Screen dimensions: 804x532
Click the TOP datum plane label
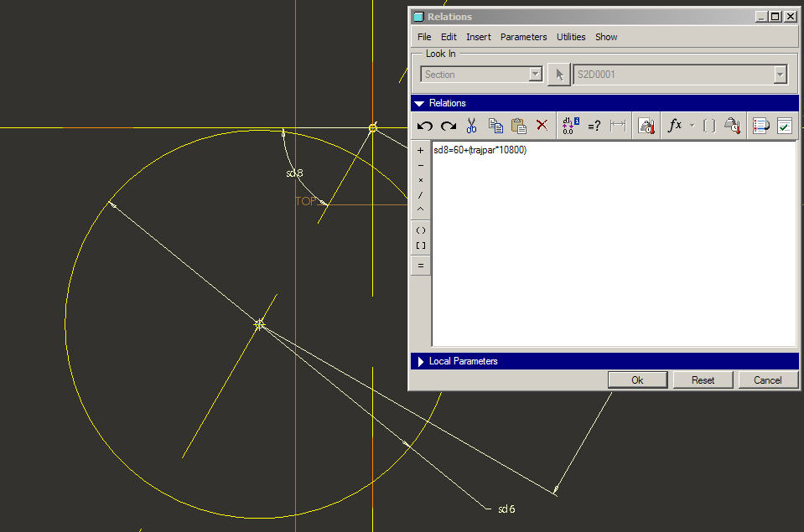[x=306, y=201]
